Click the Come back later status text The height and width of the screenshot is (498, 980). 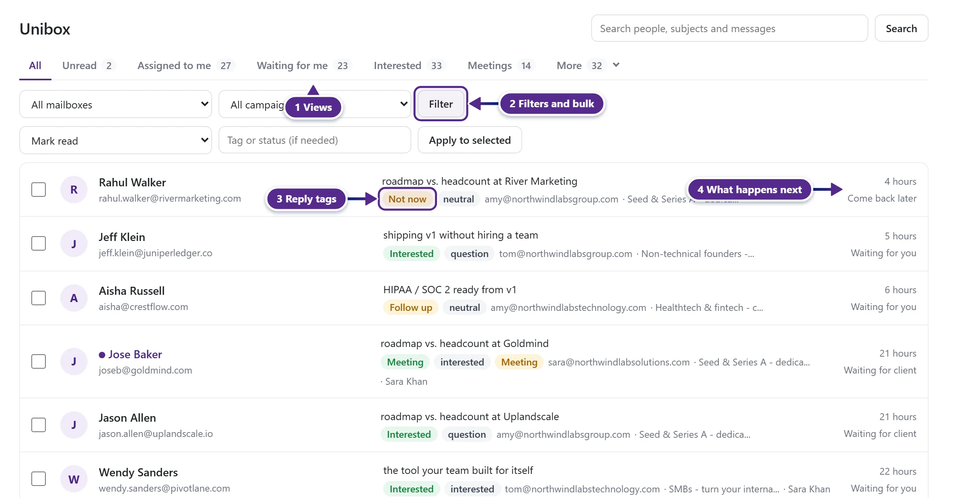pyautogui.click(x=882, y=198)
